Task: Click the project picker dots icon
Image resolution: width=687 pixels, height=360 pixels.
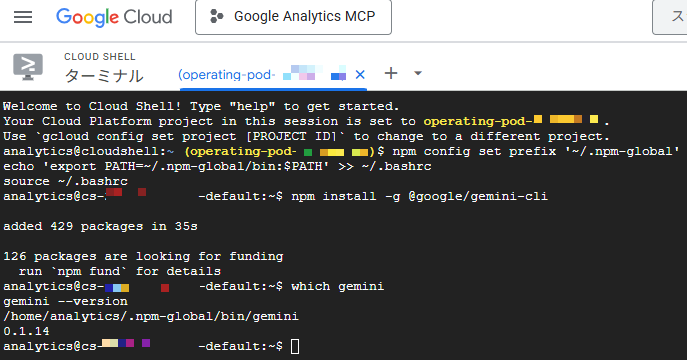Action: (216, 17)
